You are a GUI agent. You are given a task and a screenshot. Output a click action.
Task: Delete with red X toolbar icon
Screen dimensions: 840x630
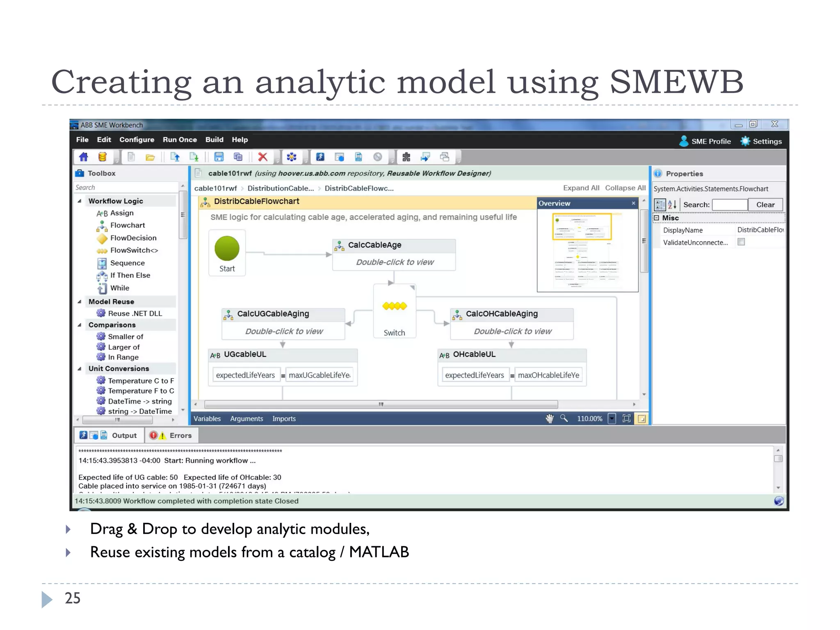tap(262, 157)
